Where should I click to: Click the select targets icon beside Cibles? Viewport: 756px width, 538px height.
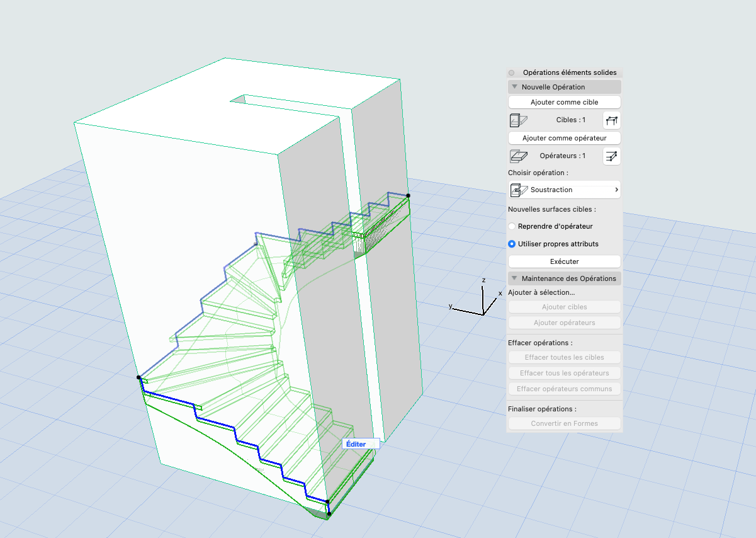coord(612,120)
